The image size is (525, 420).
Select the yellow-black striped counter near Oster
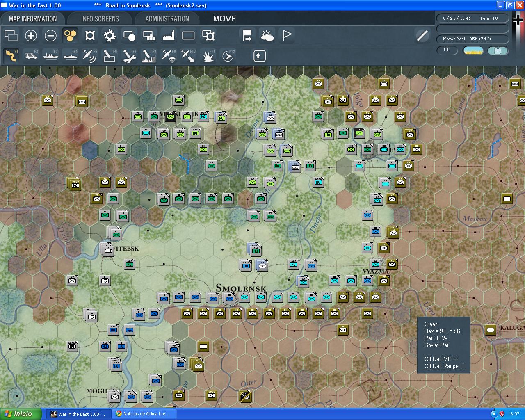point(245,396)
